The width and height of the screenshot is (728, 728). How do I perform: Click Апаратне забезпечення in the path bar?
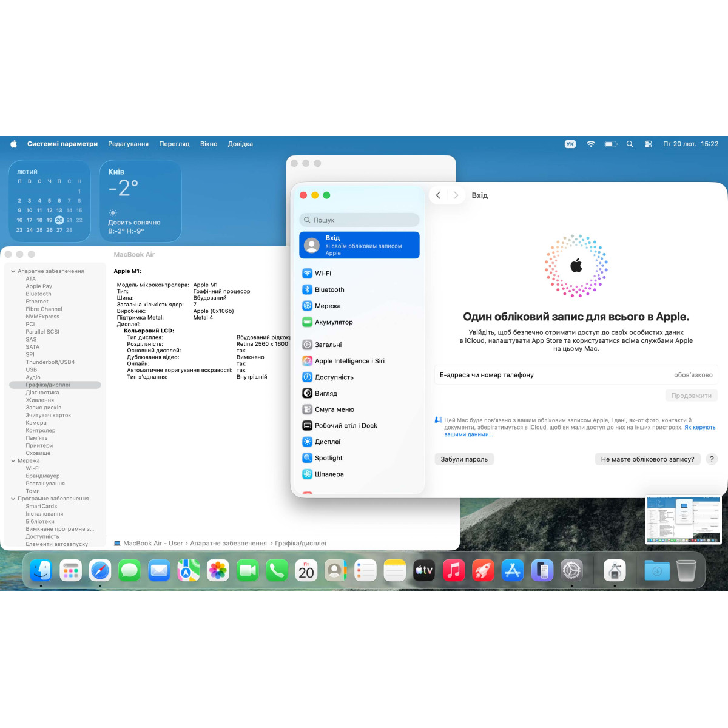click(228, 544)
